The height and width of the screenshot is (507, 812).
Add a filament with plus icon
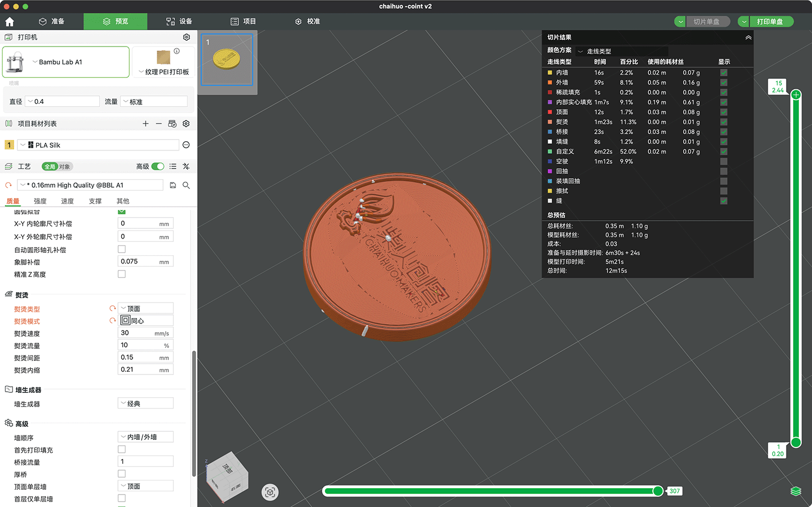[146, 124]
